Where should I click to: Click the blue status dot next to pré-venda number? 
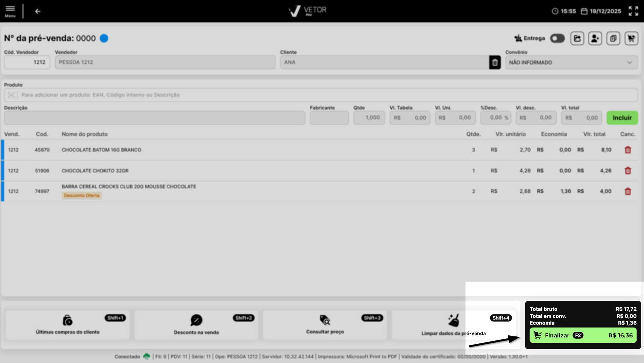point(104,38)
